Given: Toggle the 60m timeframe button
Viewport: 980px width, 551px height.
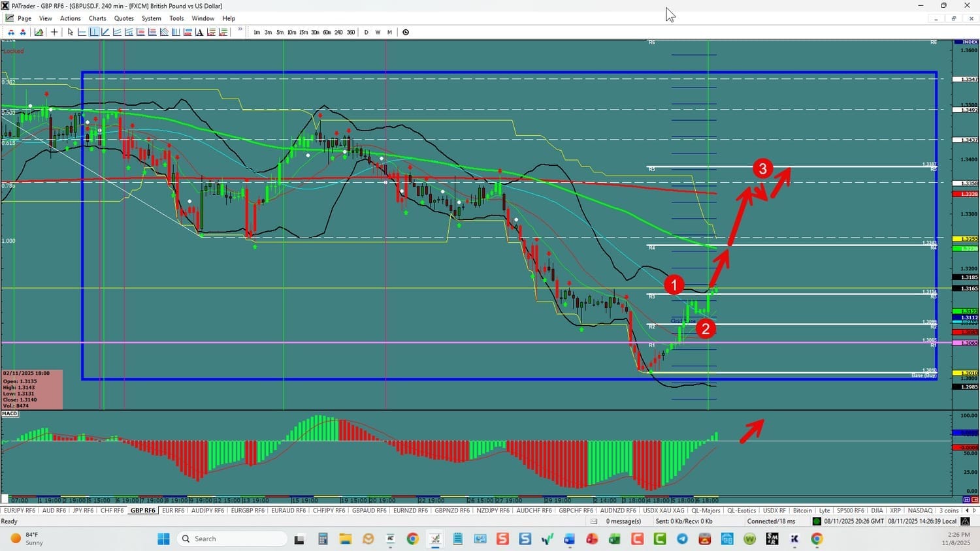Looking at the screenshot, I should click(327, 32).
